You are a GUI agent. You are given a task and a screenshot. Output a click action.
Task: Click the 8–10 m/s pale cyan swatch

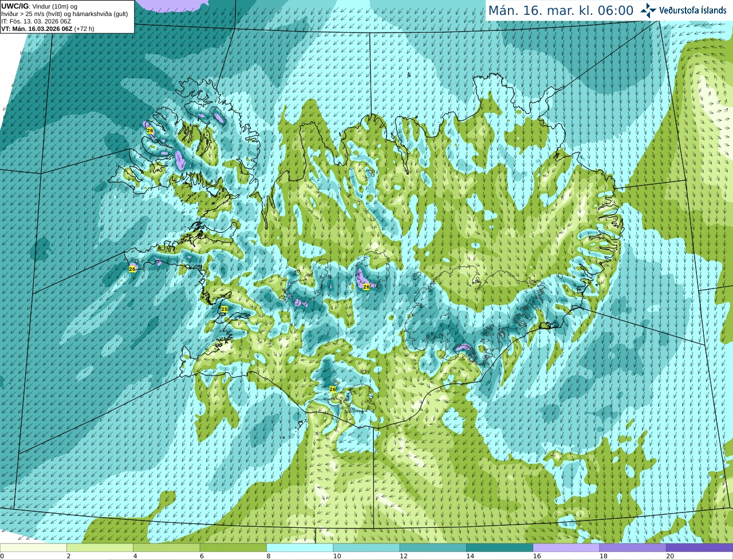click(300, 547)
